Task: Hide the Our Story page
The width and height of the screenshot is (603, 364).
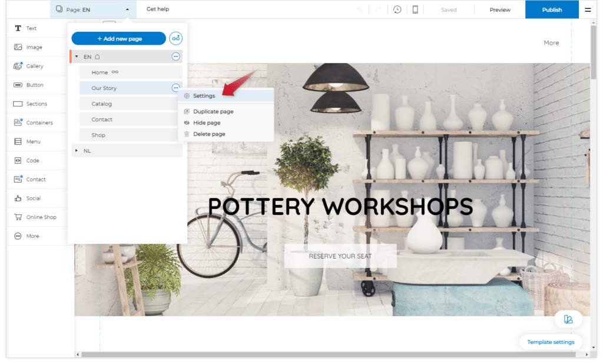Action: point(207,123)
